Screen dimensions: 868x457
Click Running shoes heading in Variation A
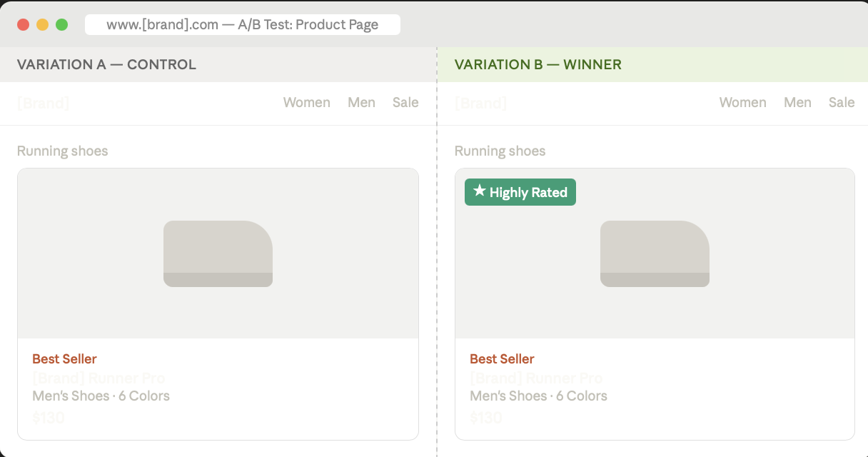(x=62, y=151)
